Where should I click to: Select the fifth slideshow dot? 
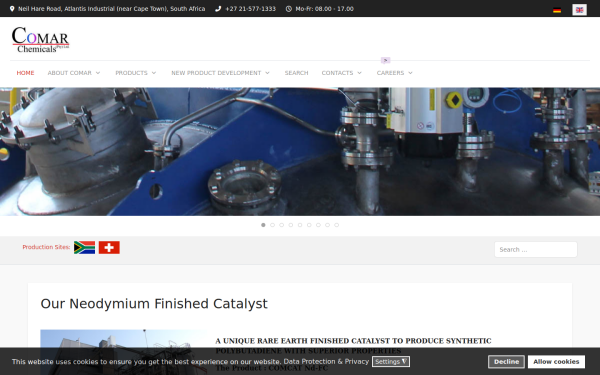pos(300,225)
